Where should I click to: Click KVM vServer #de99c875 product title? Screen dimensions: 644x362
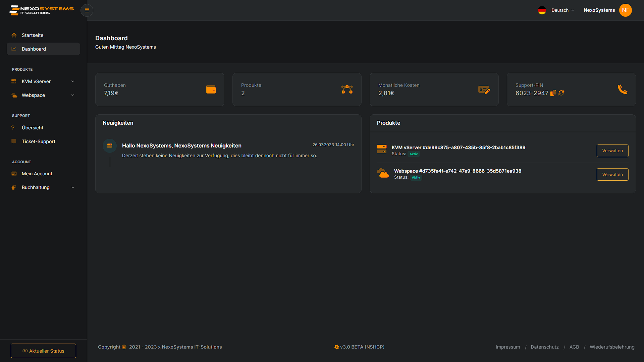pyautogui.click(x=459, y=147)
